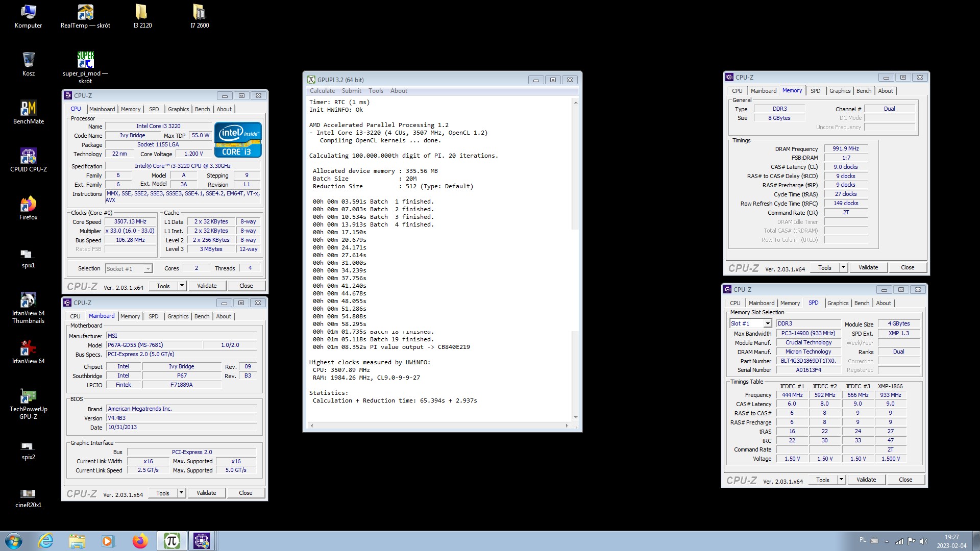Open Windows Media Player from the taskbar

point(108,541)
